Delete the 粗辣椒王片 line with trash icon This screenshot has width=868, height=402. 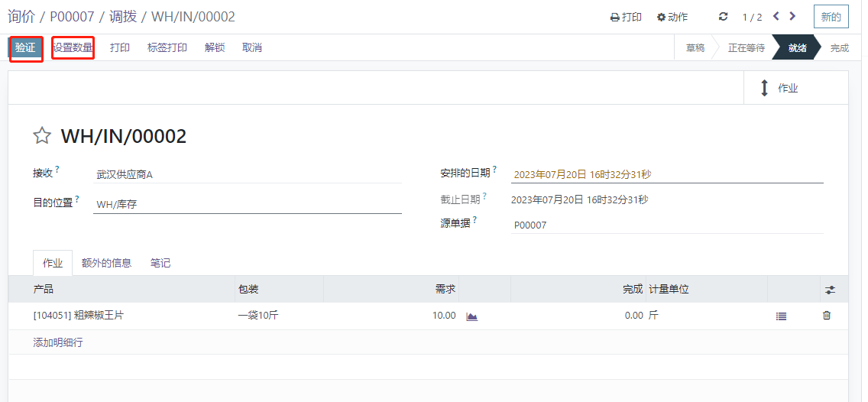826,316
